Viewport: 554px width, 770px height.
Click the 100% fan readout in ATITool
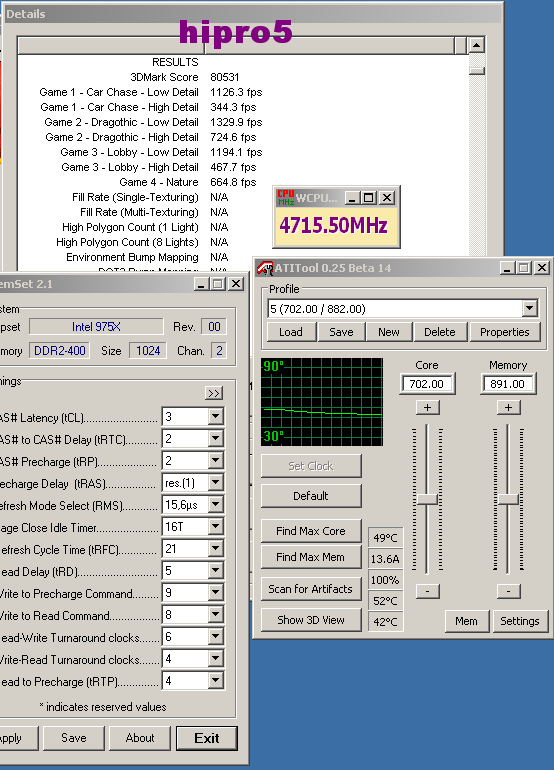coord(385,580)
